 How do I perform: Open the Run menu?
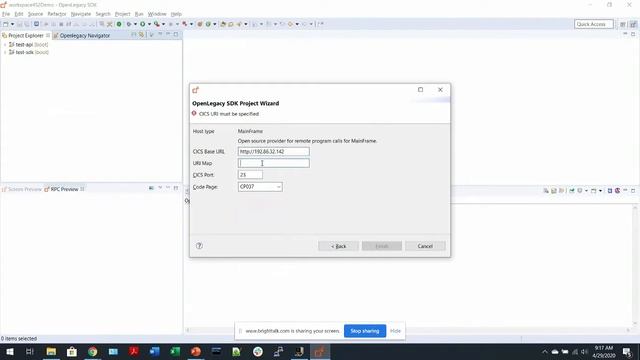[x=139, y=14]
